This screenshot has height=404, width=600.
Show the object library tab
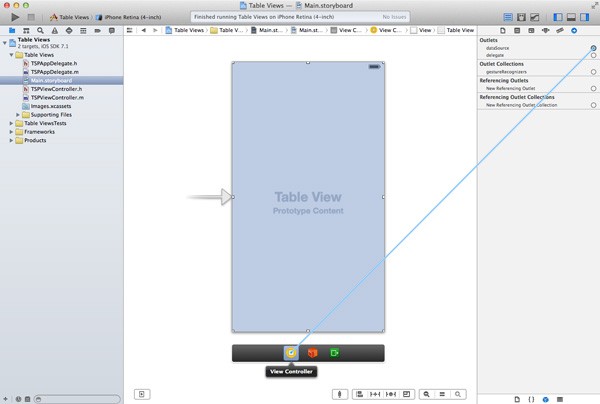(x=546, y=399)
